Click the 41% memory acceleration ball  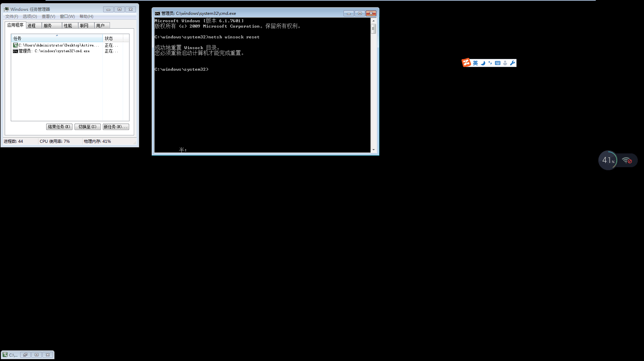608,160
